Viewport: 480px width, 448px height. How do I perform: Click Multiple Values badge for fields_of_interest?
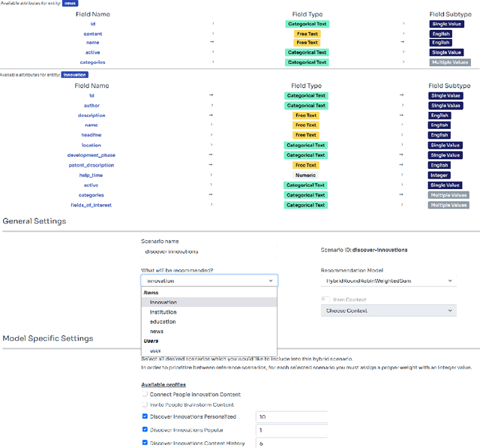[448, 205]
